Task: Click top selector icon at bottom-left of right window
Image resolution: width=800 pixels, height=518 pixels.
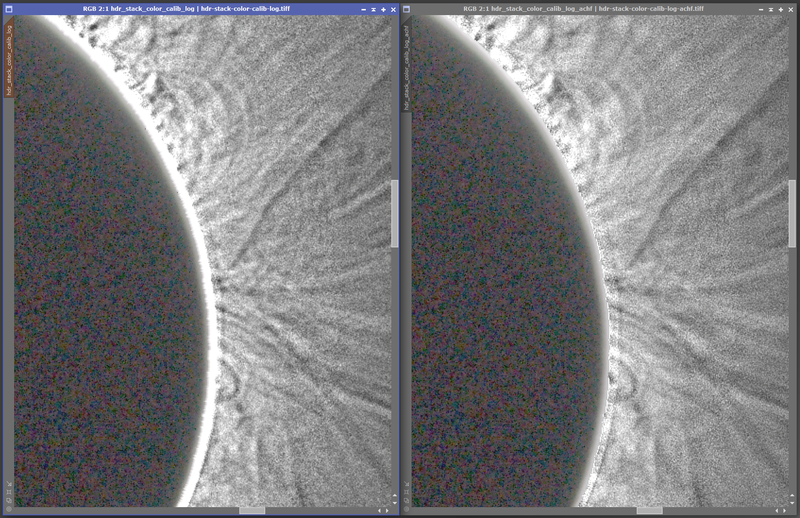Action: (x=407, y=484)
